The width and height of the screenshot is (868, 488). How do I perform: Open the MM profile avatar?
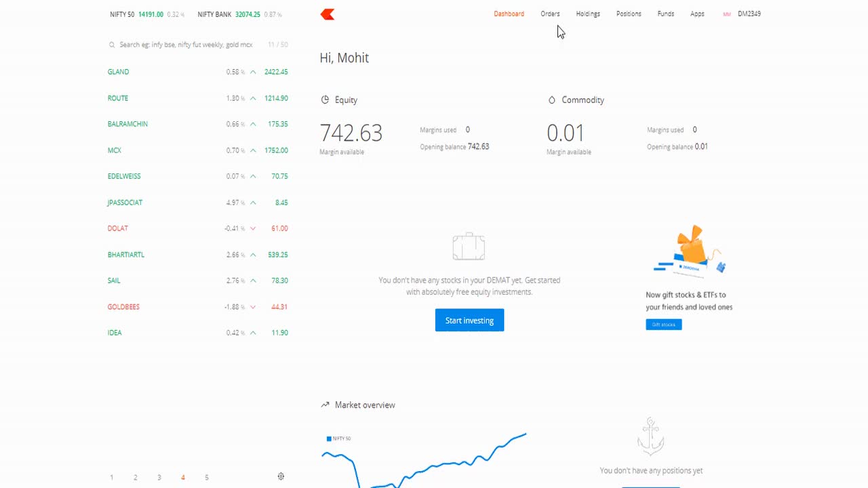(x=726, y=14)
